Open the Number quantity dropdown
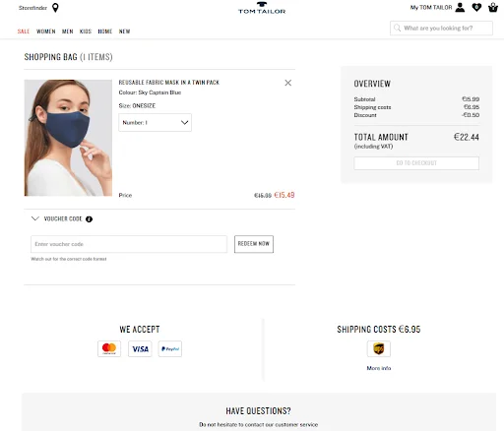The image size is (504, 431). click(x=155, y=123)
